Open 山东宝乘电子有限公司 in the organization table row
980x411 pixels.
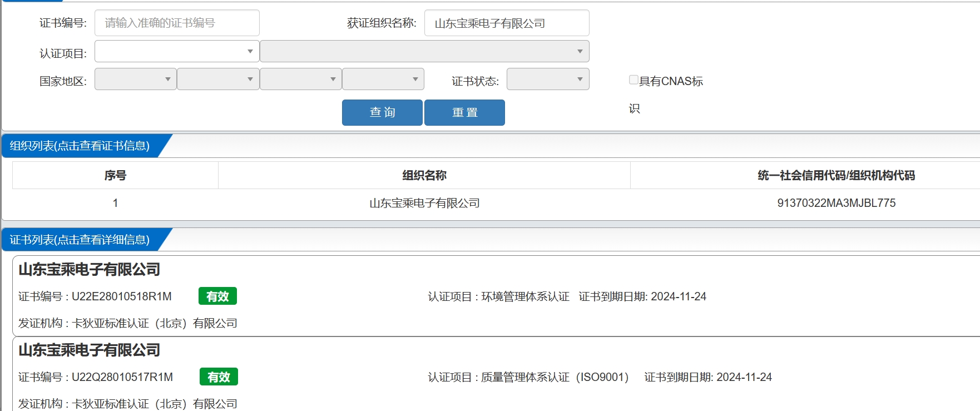coord(424,203)
